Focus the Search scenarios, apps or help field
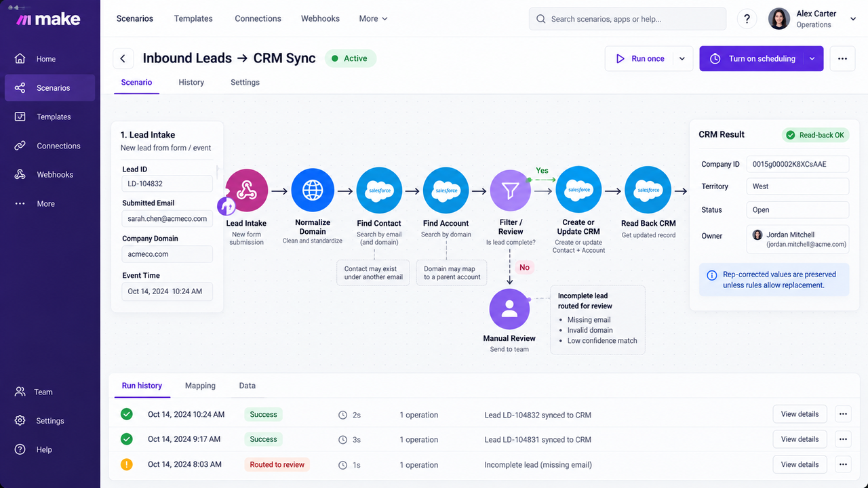The image size is (868, 488). click(x=627, y=19)
